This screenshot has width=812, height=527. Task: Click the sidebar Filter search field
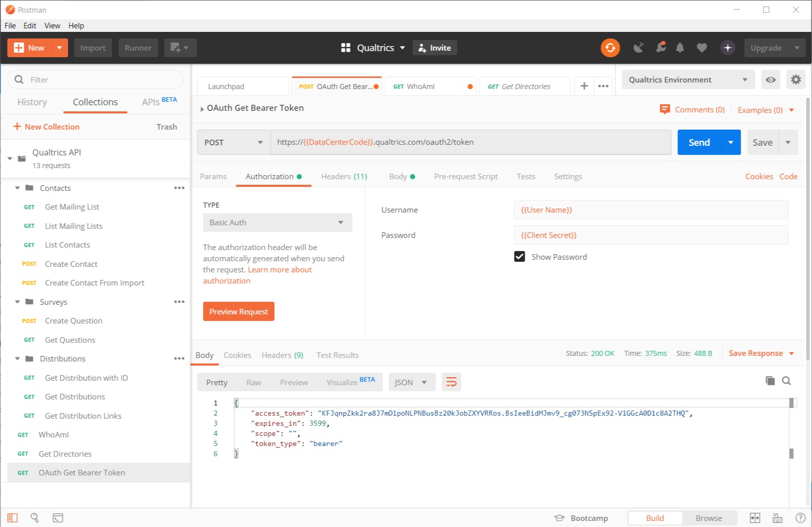(x=95, y=79)
